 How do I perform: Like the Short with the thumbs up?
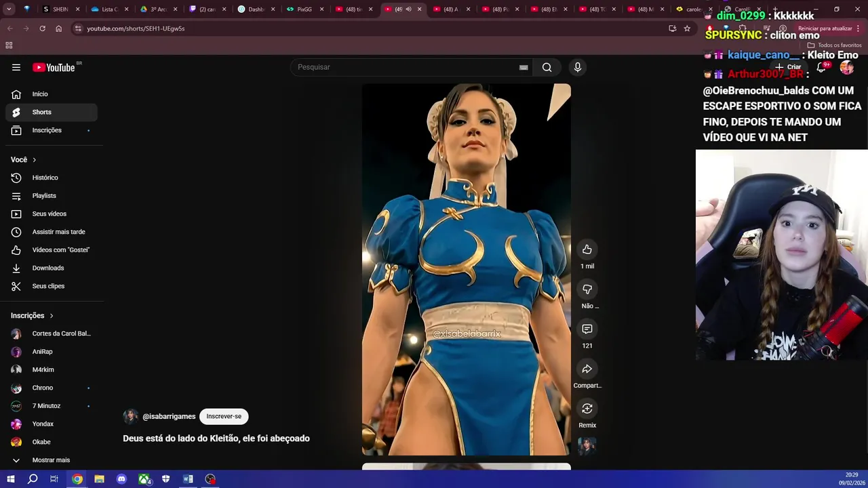click(587, 249)
